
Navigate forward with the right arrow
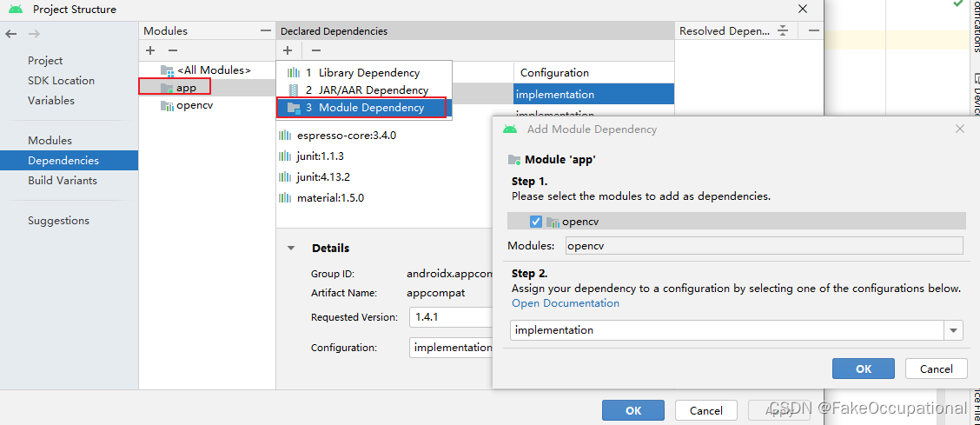click(35, 34)
